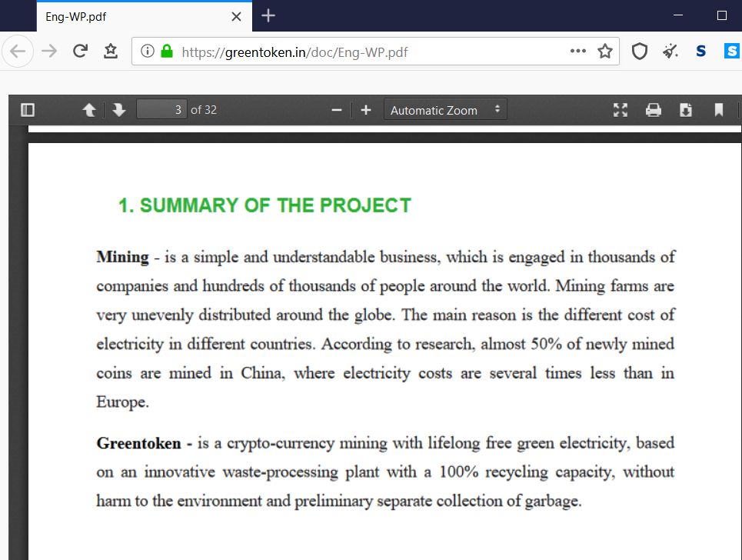742x560 pixels.
Task: Click the bold word 'Mining'
Action: pos(122,257)
